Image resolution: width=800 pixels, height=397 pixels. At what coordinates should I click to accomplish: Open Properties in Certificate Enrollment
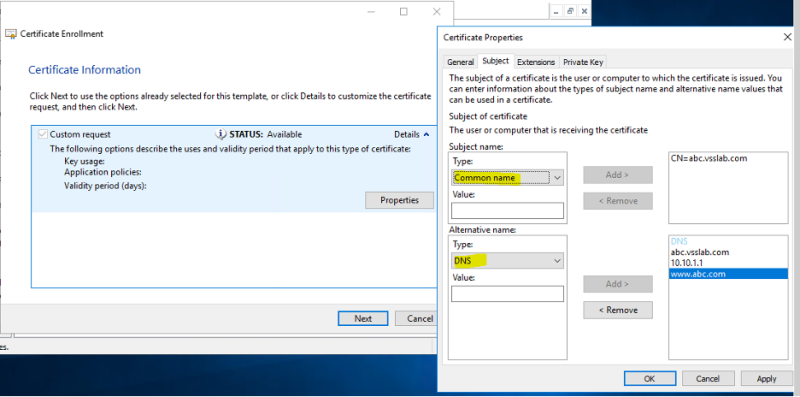click(x=399, y=200)
